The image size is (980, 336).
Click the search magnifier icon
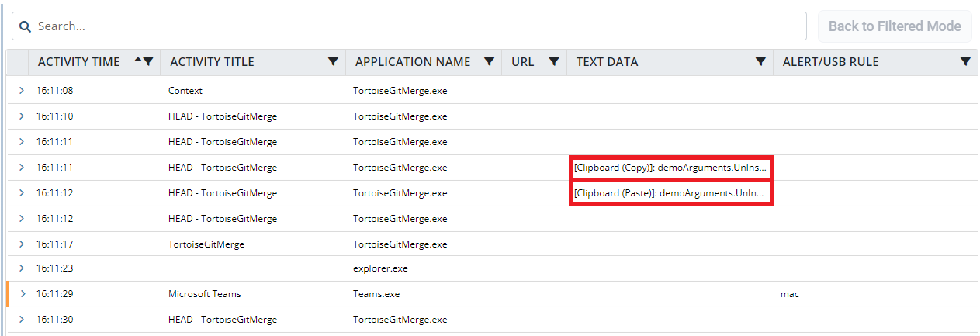[25, 26]
